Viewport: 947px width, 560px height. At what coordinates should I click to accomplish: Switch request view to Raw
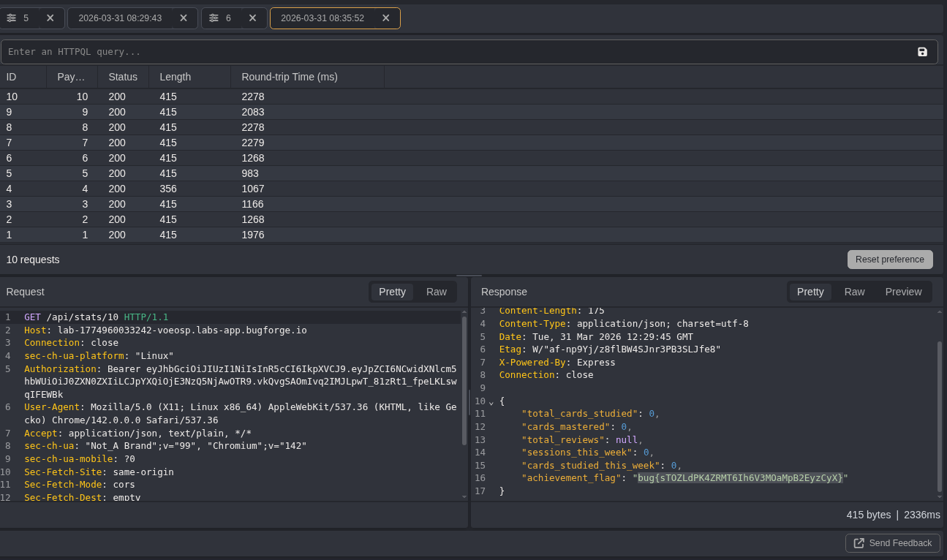pyautogui.click(x=436, y=292)
